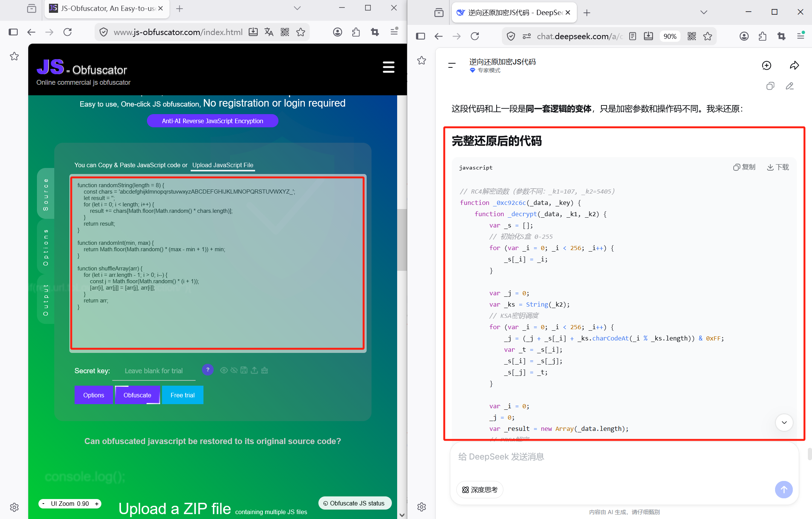Click left browser page scrollbar thumb
Image resolution: width=812 pixels, height=519 pixels.
402,240
